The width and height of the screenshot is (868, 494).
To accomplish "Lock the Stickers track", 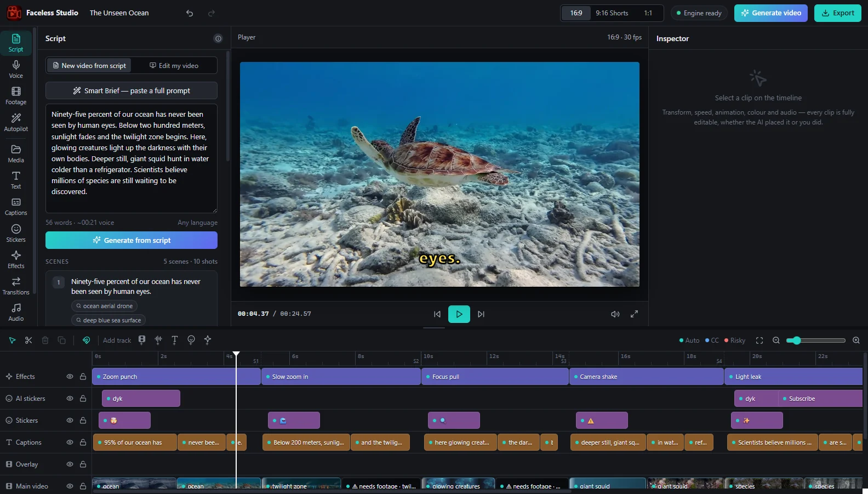I will [83, 421].
